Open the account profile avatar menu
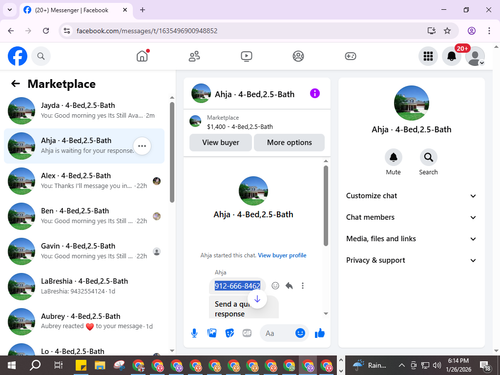This screenshot has width=500, height=375. [475, 56]
